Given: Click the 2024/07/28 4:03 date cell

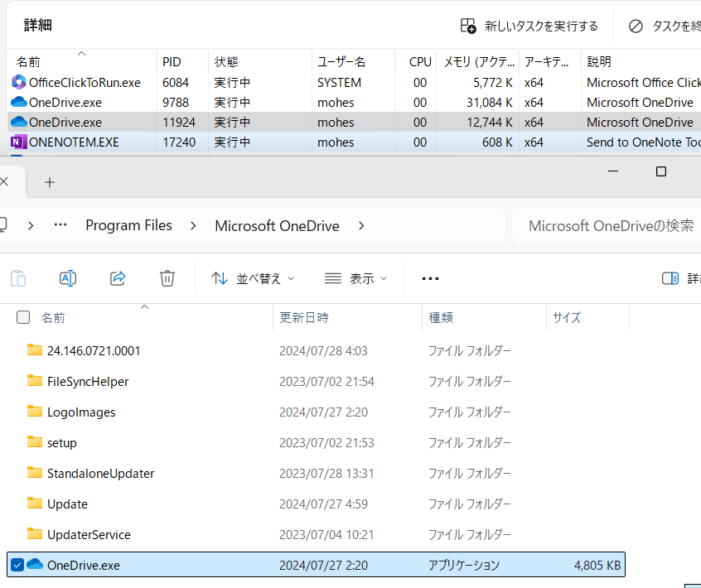Looking at the screenshot, I should 323,351.
